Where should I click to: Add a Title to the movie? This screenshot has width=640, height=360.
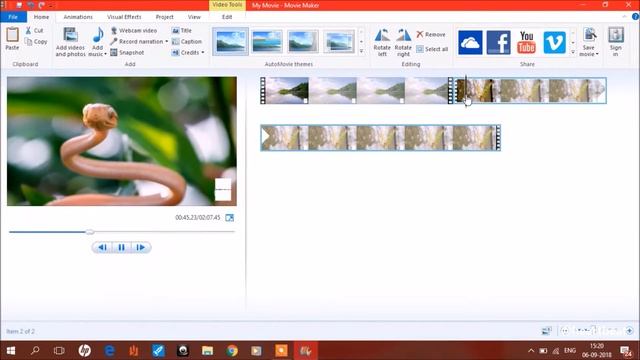click(x=182, y=31)
